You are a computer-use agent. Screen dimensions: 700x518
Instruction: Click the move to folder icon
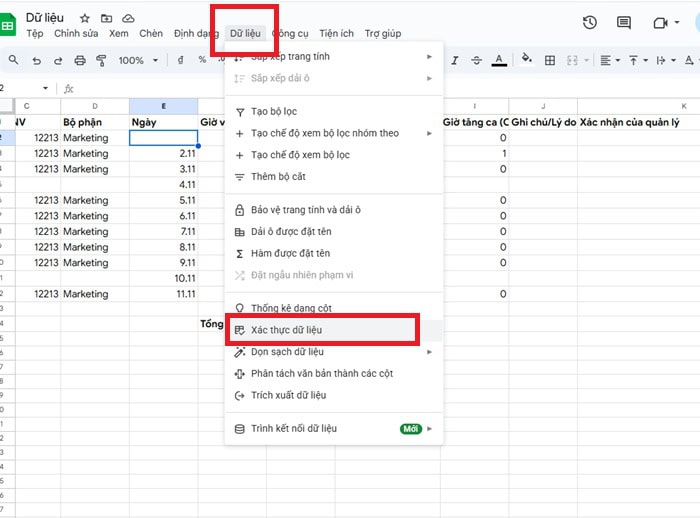(x=106, y=18)
